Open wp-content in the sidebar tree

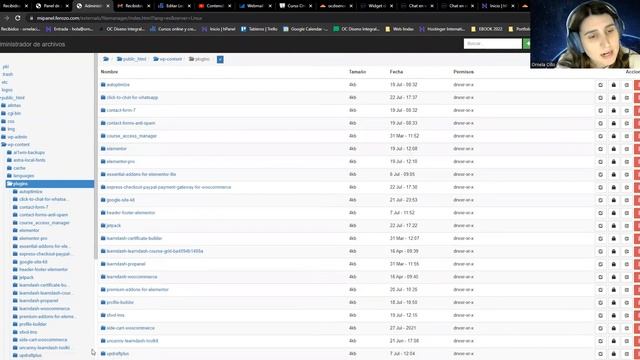click(18, 144)
